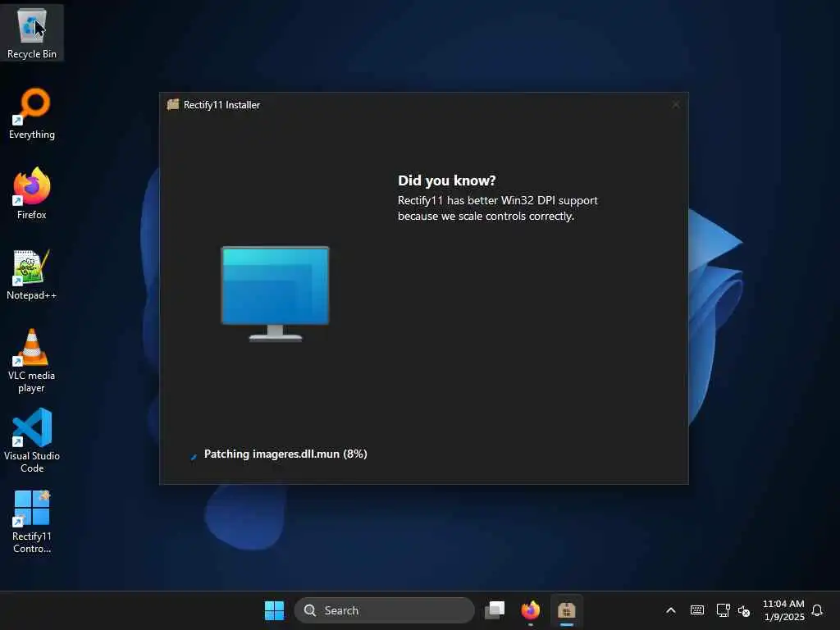Image resolution: width=840 pixels, height=630 pixels.
Task: Open Task View from the taskbar
Action: [495, 610]
